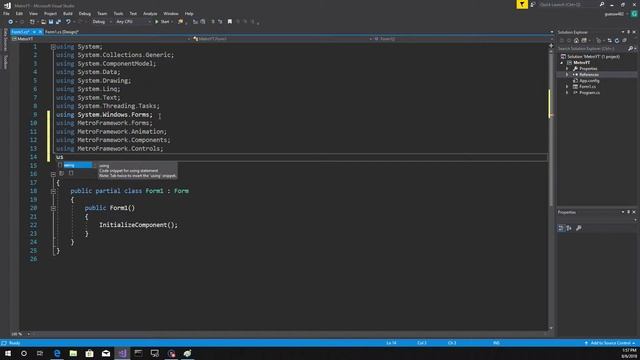The height and width of the screenshot is (360, 640).
Task: Open Windows Start menu
Action: 8,353
